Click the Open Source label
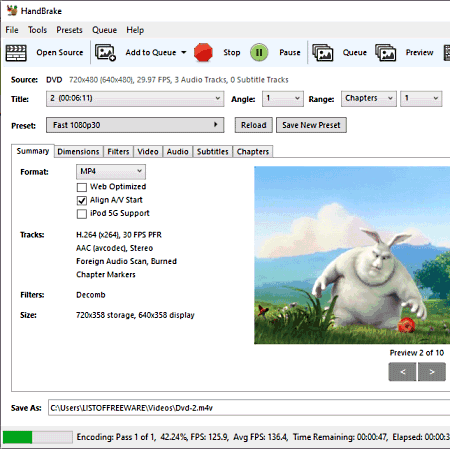The height and width of the screenshot is (449, 450). click(x=60, y=52)
